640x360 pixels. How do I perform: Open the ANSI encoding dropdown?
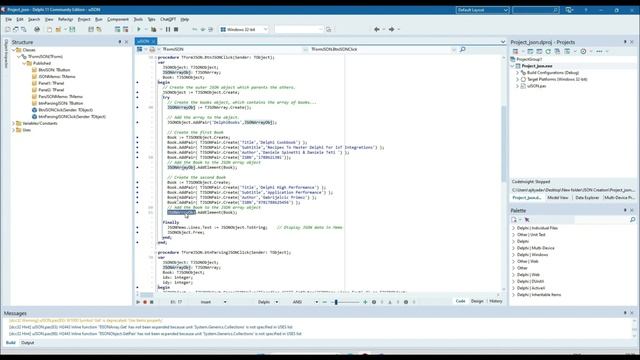pos(316,302)
